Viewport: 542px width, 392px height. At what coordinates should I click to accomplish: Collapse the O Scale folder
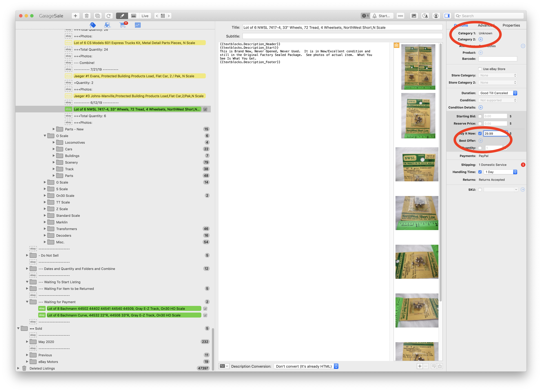pyautogui.click(x=45, y=136)
